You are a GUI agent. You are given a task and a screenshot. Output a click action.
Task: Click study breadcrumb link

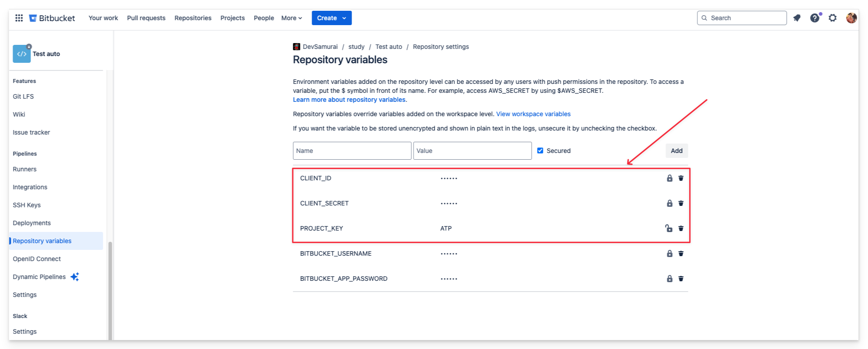coord(356,47)
